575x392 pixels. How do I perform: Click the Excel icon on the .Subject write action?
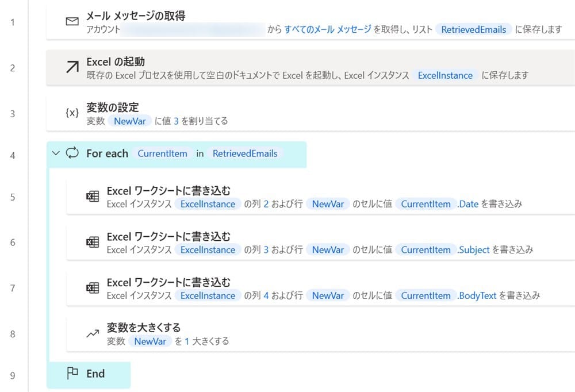(x=92, y=242)
